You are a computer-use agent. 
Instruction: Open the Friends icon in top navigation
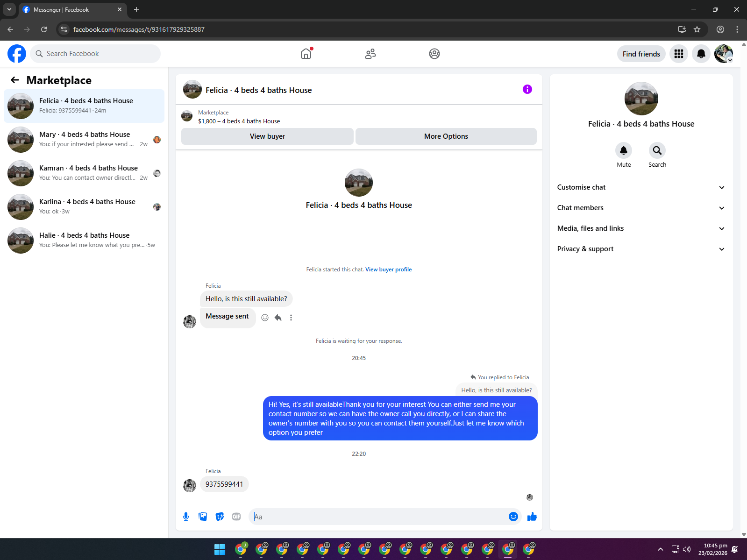click(370, 54)
